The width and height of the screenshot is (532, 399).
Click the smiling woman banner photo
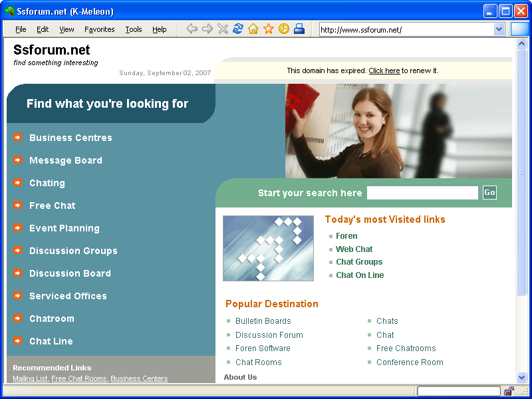pyautogui.click(x=398, y=131)
